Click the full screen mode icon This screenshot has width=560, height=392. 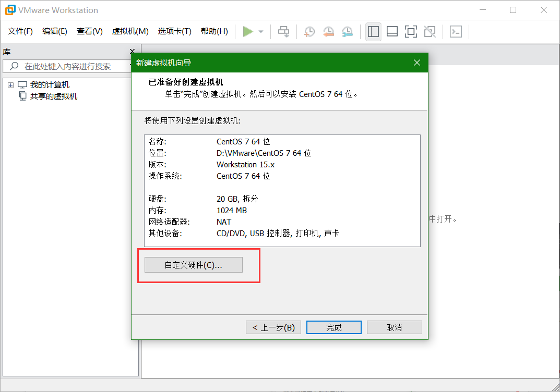tap(411, 31)
